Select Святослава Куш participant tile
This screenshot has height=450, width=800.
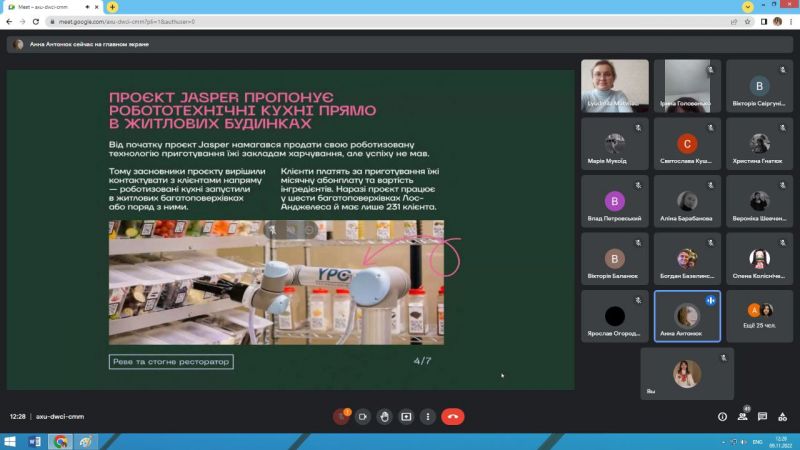pos(687,144)
